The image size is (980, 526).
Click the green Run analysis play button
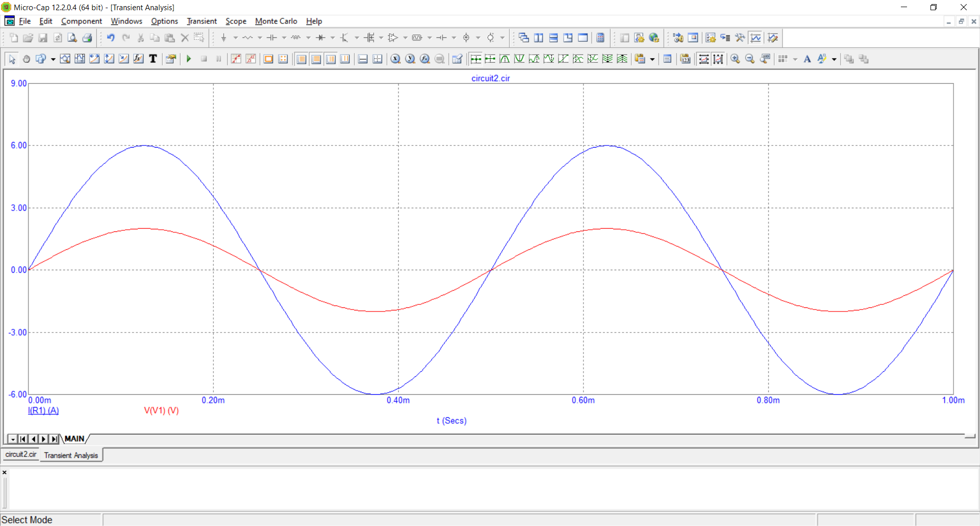pos(189,59)
